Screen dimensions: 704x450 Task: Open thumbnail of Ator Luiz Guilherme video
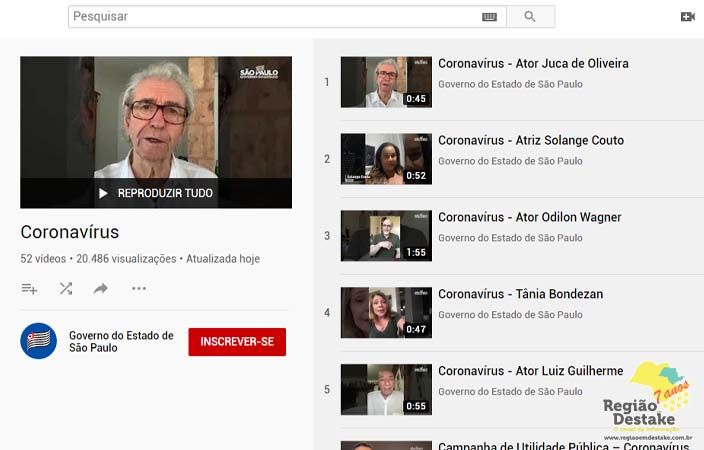click(x=386, y=389)
